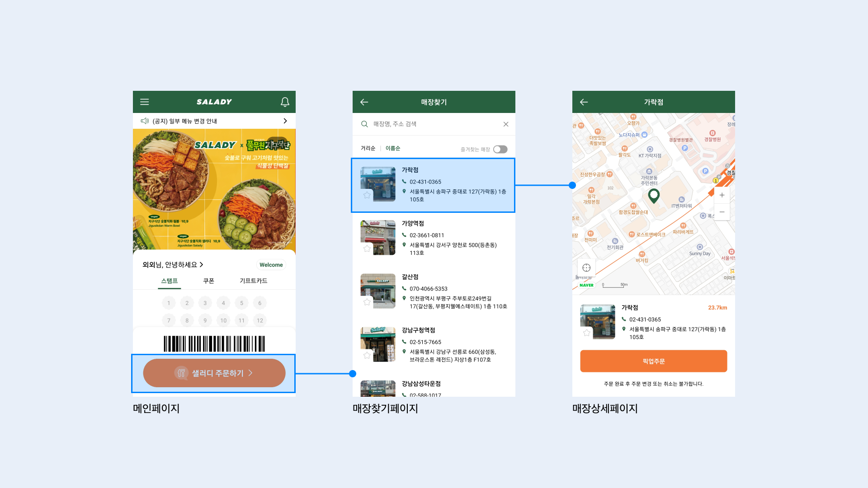Click 가락점 address pin icon in list
This screenshot has width=868, height=488.
404,192
